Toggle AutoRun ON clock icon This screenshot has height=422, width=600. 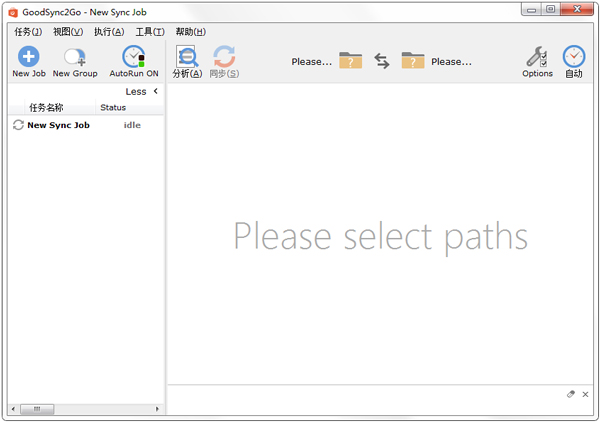point(134,57)
